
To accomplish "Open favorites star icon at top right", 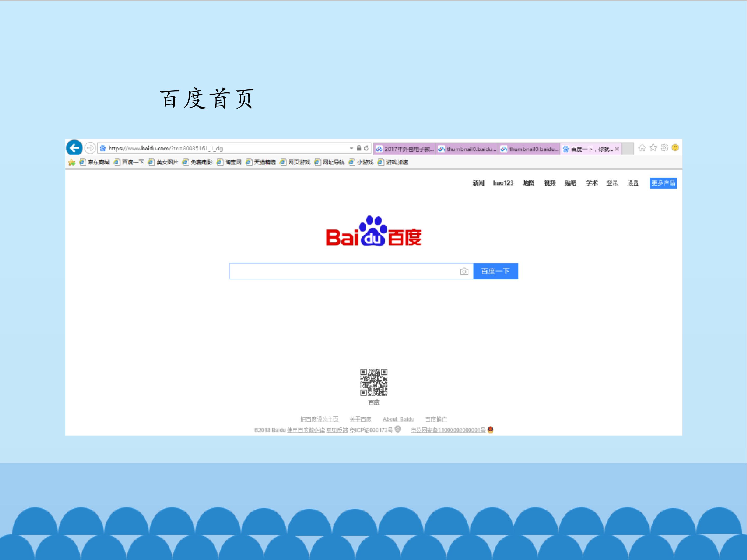I will coord(653,148).
